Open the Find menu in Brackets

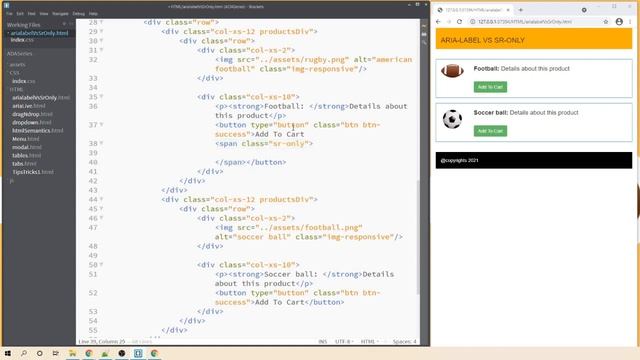point(31,13)
